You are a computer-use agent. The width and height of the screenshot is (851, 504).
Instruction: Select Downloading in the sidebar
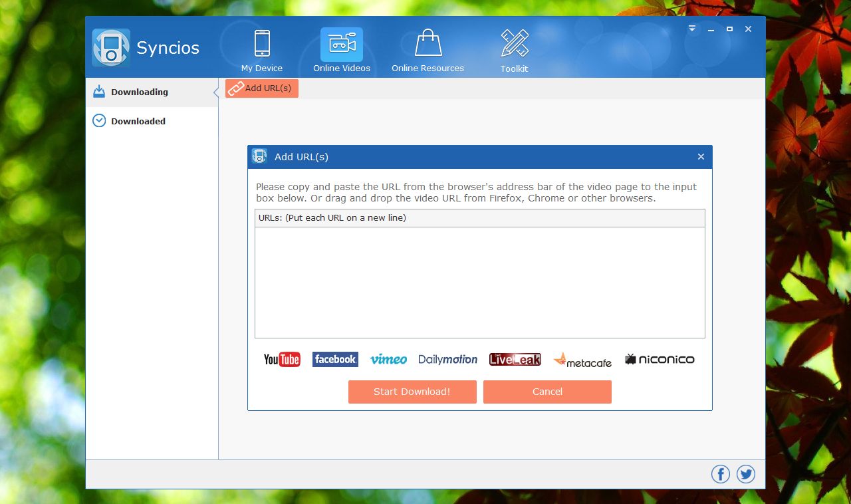click(x=152, y=92)
